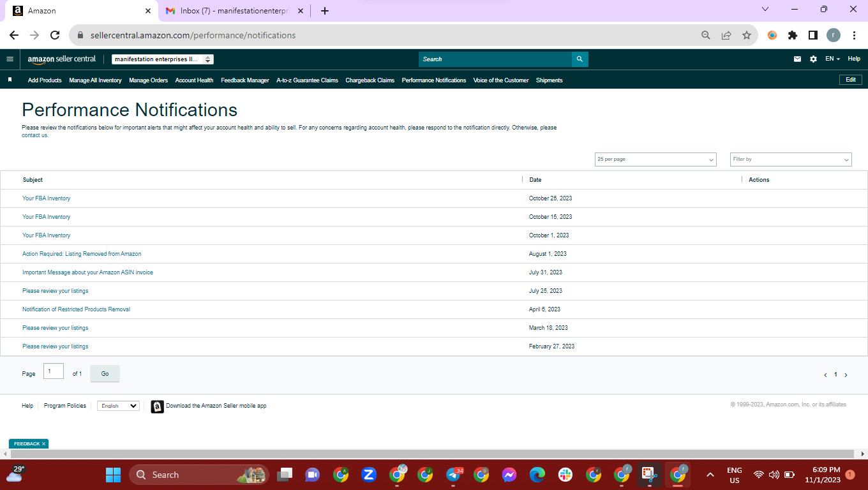Bookmark this page with the star icon
This screenshot has height=490, width=868.
[x=747, y=36]
